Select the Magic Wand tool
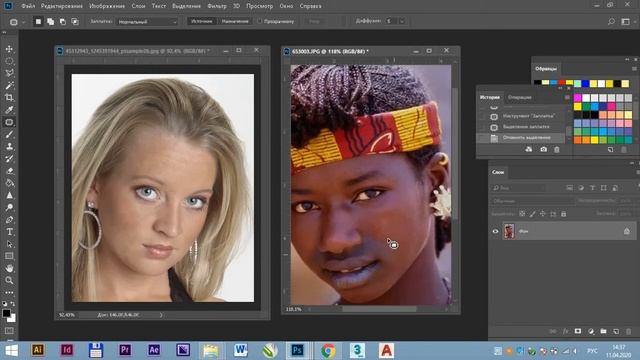 (9, 85)
